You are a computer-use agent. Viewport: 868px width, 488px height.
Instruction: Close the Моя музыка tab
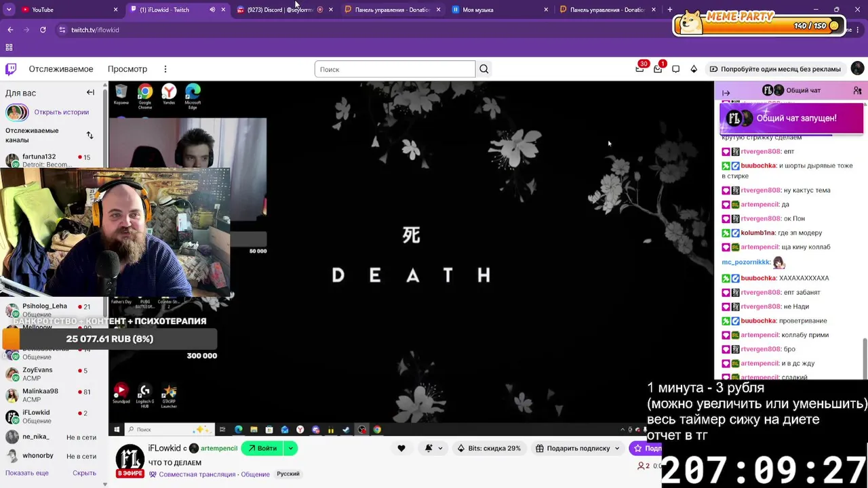click(546, 9)
